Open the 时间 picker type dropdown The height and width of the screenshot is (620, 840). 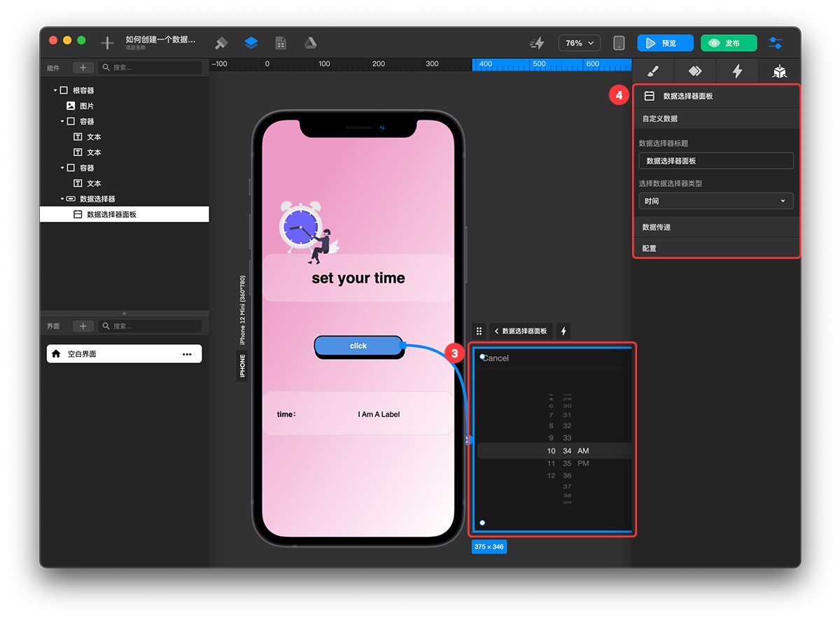coord(716,201)
